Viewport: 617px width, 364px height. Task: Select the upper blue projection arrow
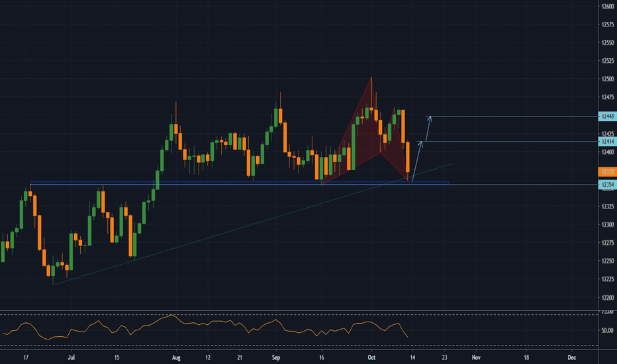point(428,128)
